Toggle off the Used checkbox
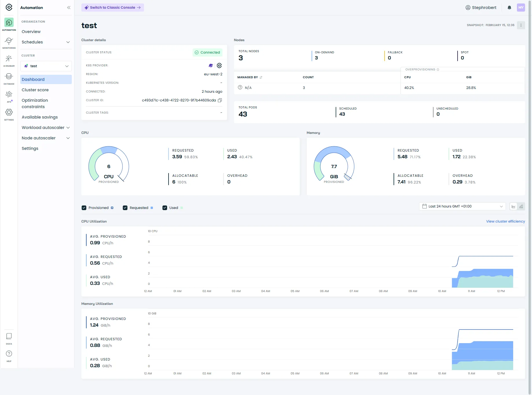 [164, 207]
